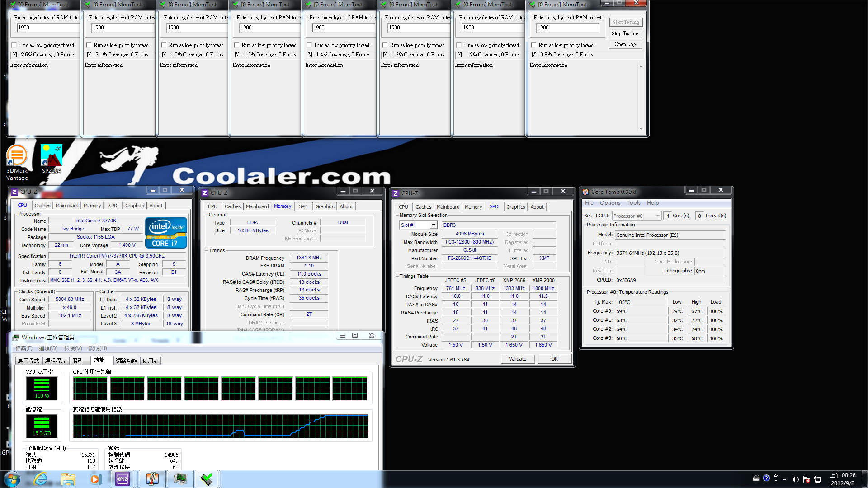
Task: Open Caches tab in the CPU-Z CPU window
Action: click(42, 206)
